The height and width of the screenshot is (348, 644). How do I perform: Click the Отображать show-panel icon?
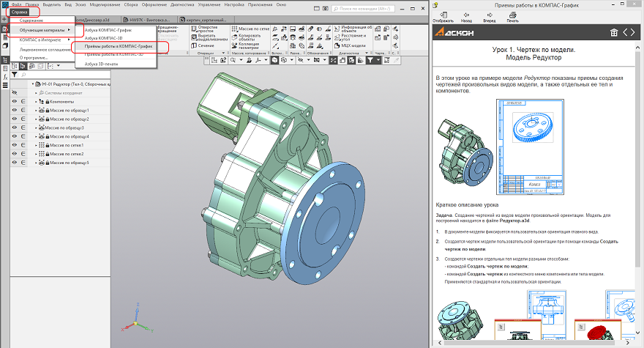pyautogui.click(x=443, y=15)
